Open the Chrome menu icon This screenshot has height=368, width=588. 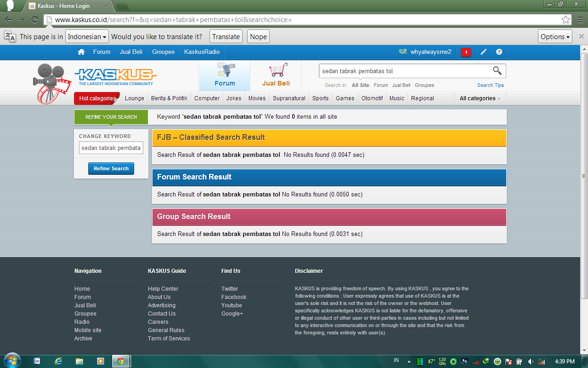point(580,20)
